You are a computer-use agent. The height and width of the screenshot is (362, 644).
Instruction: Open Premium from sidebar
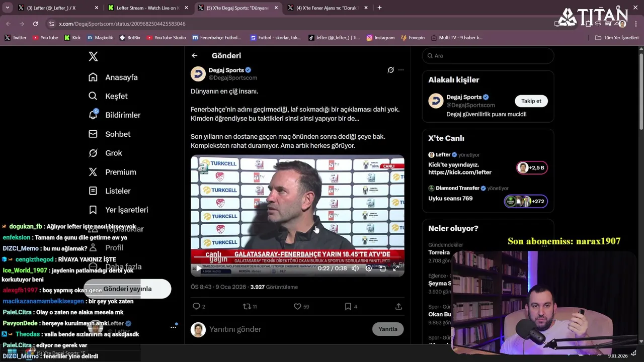[x=113, y=172]
